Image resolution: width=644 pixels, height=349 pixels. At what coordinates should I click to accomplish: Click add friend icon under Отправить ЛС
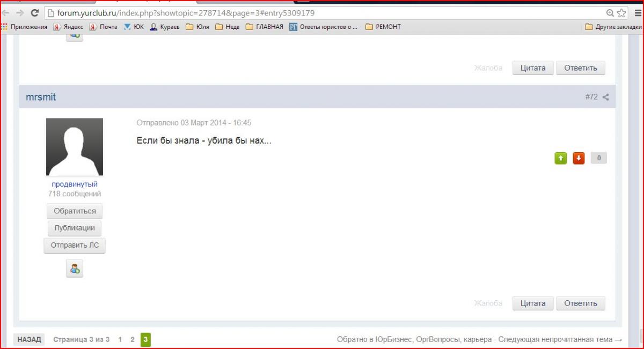pyautogui.click(x=75, y=269)
